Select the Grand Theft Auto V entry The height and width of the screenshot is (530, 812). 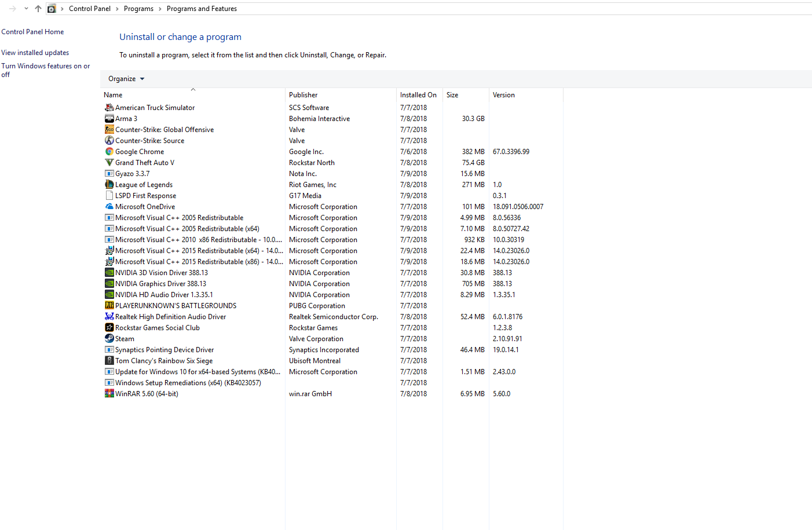145,163
